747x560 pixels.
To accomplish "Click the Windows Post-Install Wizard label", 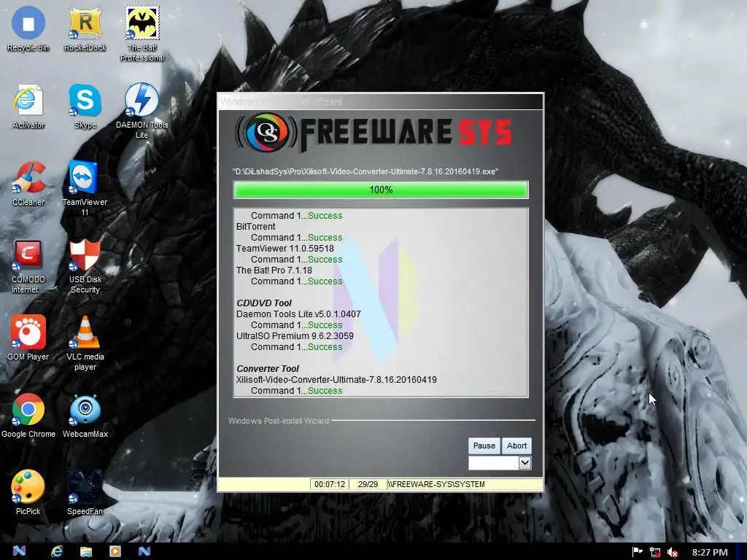I will coord(278,421).
